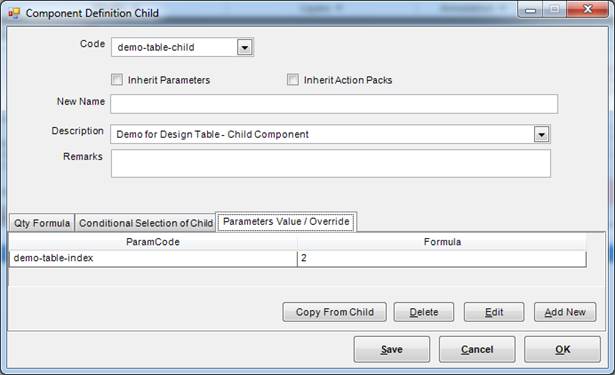Click the Add New parameter button
615x375 pixels.
tap(565, 312)
